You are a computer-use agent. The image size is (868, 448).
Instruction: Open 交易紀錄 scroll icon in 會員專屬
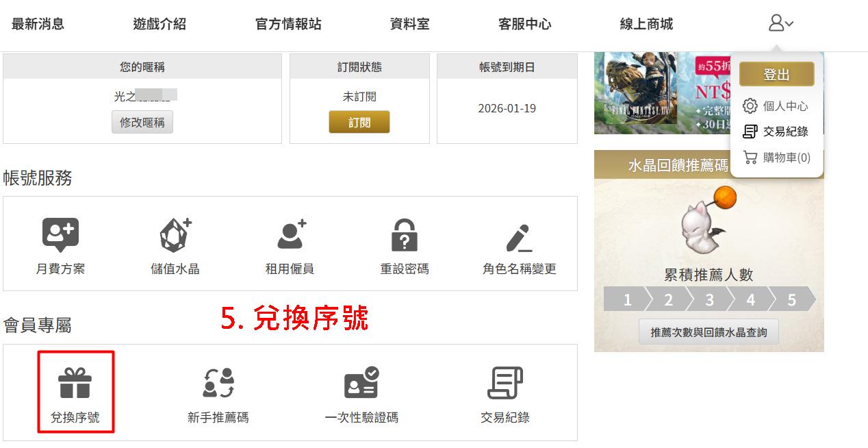(505, 383)
